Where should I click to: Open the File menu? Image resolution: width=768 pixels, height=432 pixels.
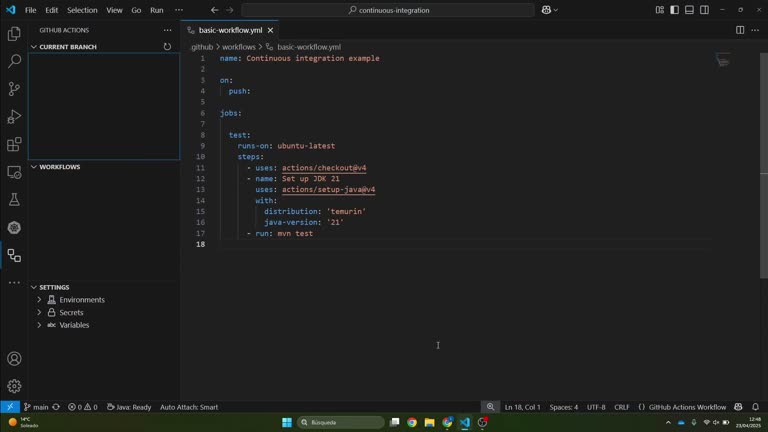[x=30, y=10]
